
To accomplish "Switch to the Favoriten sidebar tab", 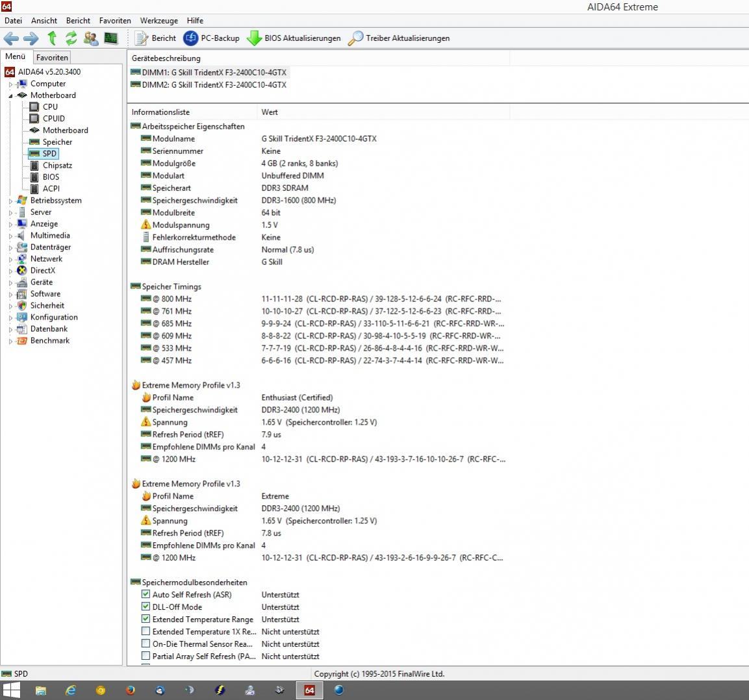I will (x=52, y=57).
